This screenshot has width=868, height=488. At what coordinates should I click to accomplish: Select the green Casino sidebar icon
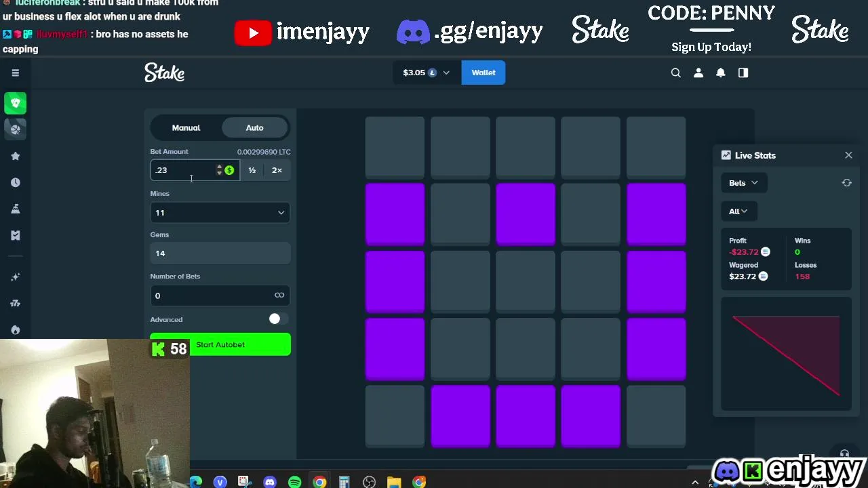coord(15,103)
